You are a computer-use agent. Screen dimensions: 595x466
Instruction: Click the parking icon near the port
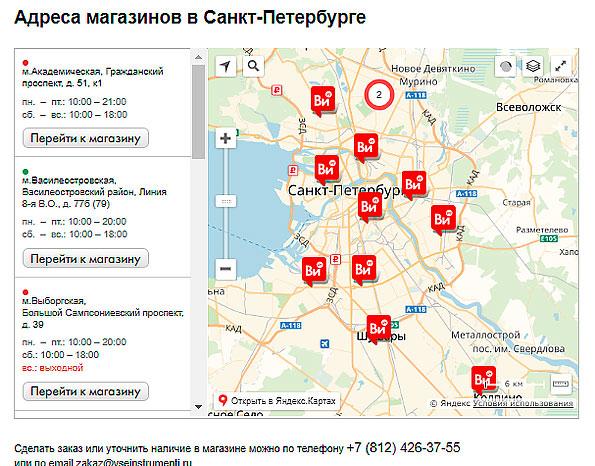(293, 170)
